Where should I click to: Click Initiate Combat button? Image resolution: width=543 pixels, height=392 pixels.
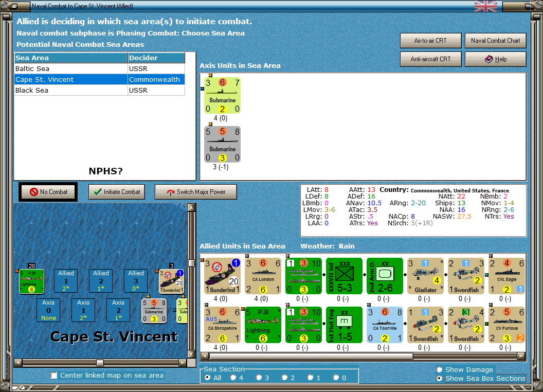click(117, 192)
